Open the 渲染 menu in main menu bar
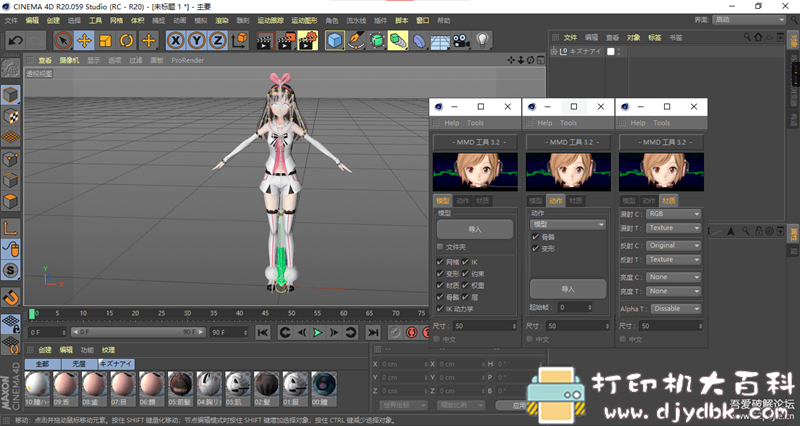 (x=222, y=20)
